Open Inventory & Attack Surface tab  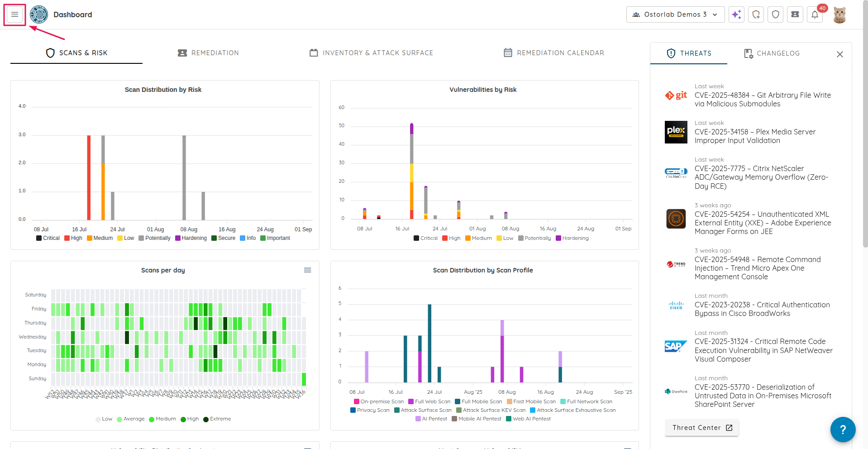[x=371, y=53]
